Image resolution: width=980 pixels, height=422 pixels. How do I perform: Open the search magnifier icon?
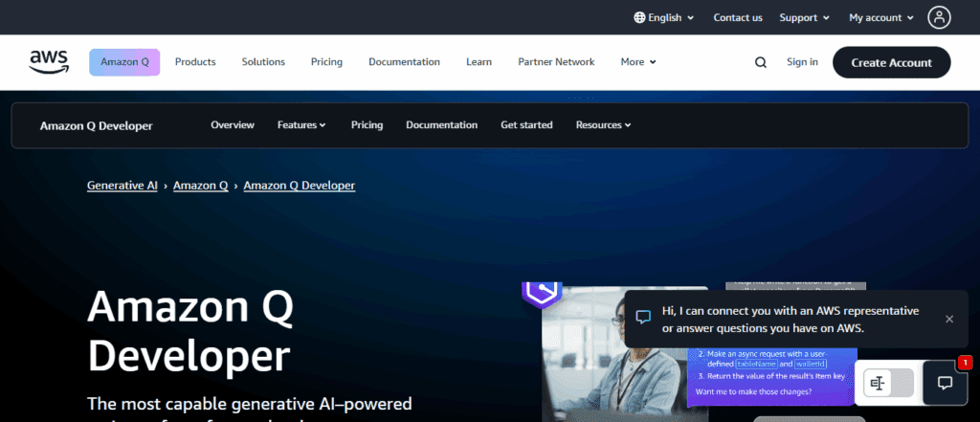[760, 62]
